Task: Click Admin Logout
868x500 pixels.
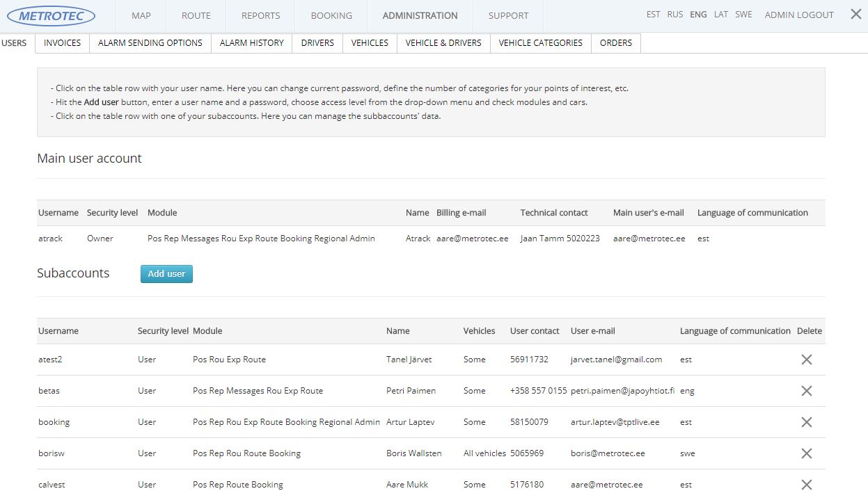Action: click(x=798, y=15)
